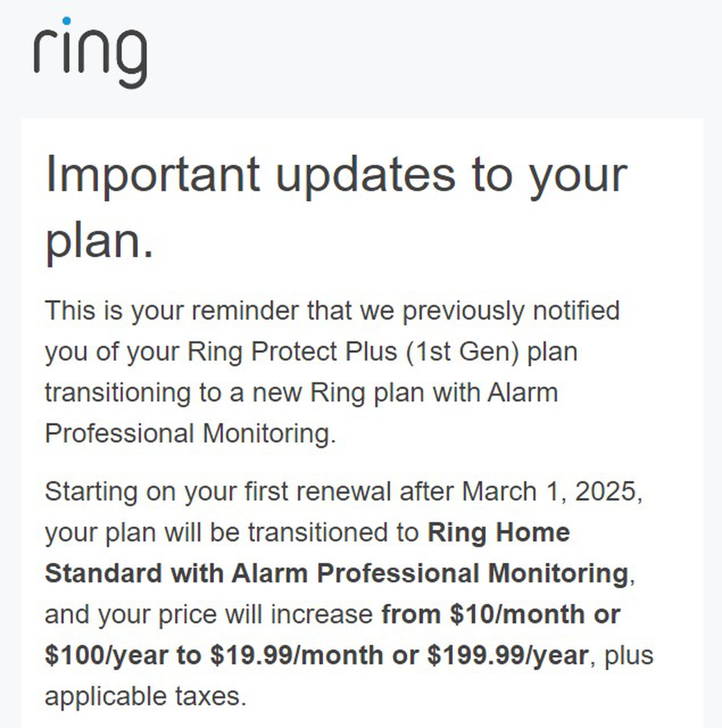Click the Ring logo
The height and width of the screenshot is (728, 722).
(x=90, y=53)
